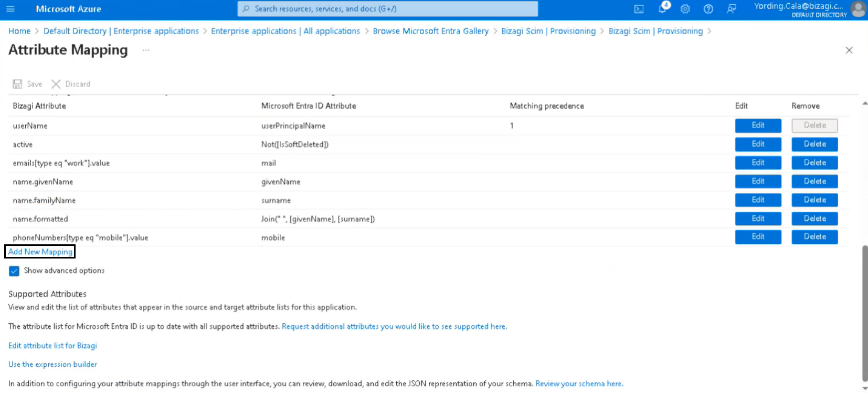
Task: Focus the Search resources input box
Action: (x=388, y=9)
